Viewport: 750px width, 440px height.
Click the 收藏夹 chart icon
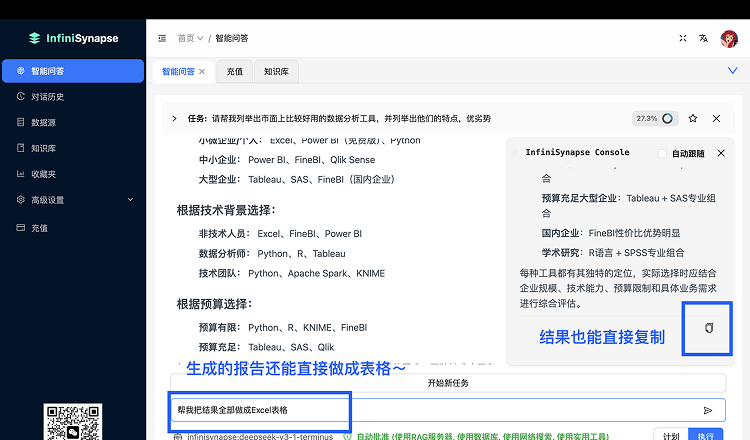tap(21, 174)
